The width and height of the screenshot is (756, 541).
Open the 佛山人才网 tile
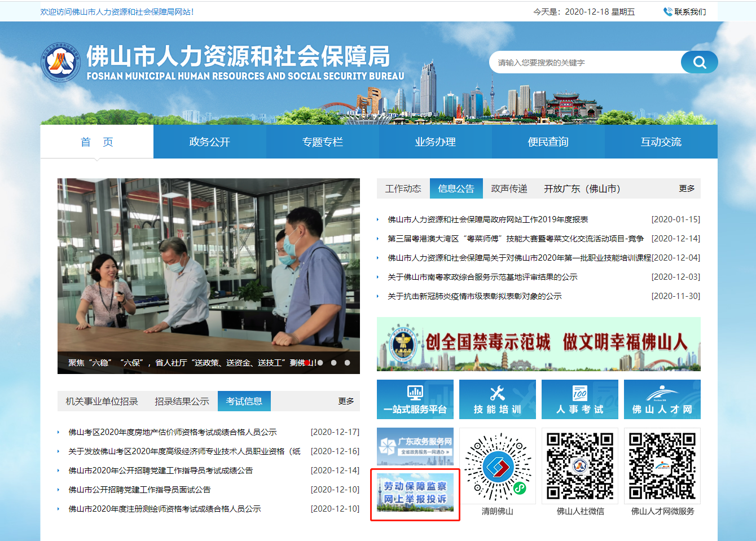tap(662, 399)
